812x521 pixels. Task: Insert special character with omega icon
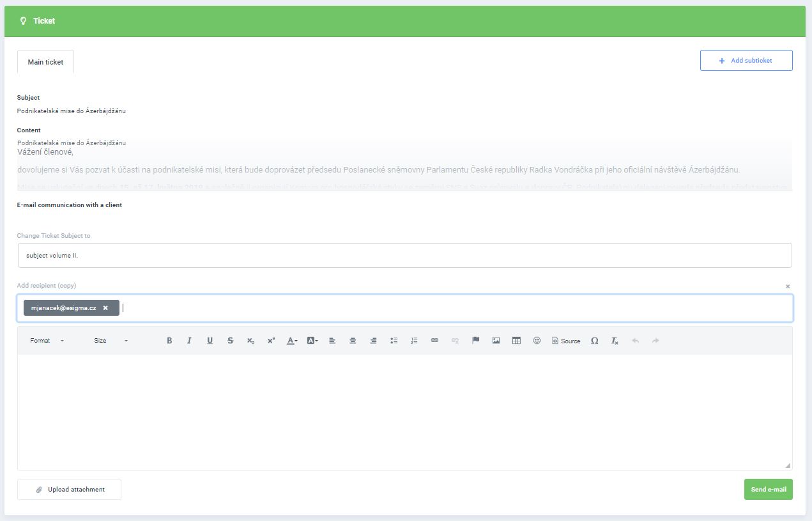[x=594, y=341]
